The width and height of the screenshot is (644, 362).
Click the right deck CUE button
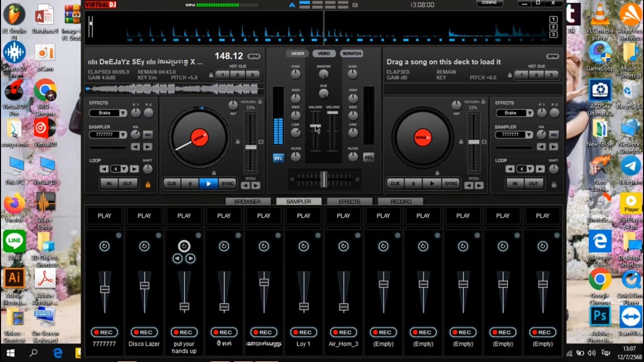click(395, 184)
